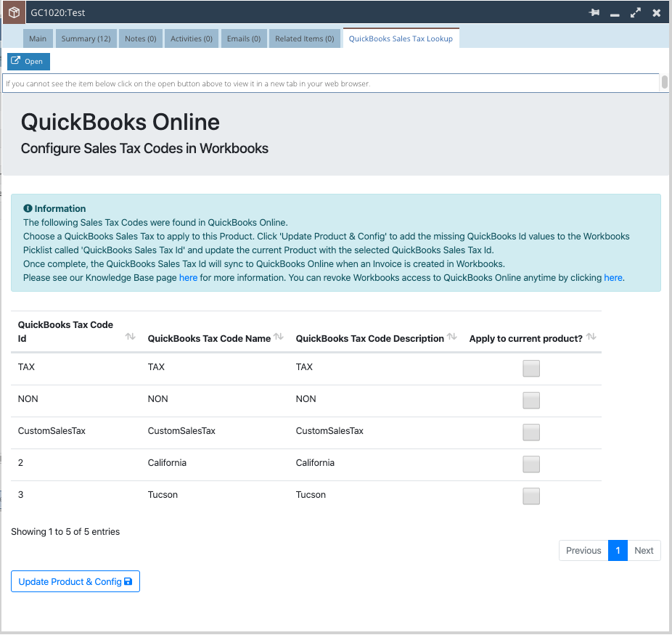Open the Related Items (0) tab
This screenshot has width=672, height=635.
click(x=305, y=38)
